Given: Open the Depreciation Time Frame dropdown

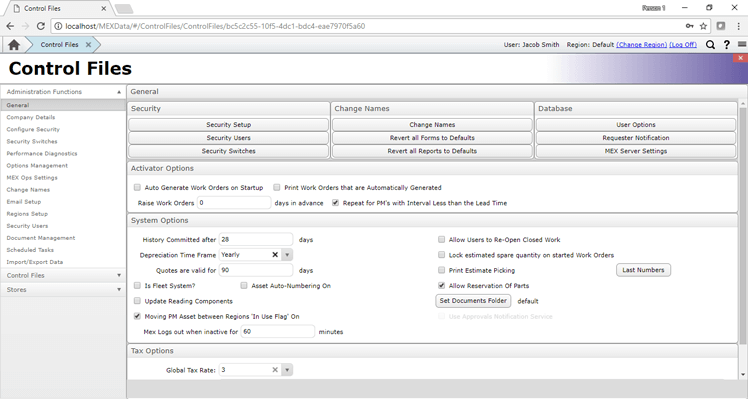Looking at the screenshot, I should [287, 255].
